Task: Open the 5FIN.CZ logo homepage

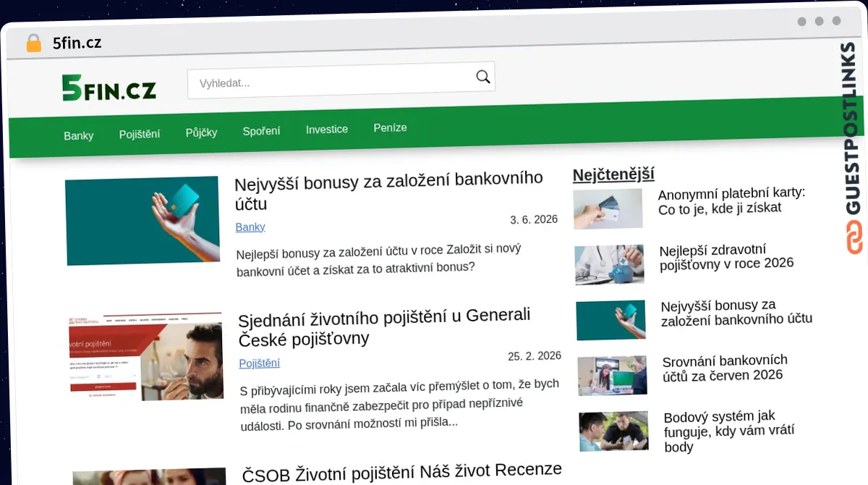Action: (109, 88)
